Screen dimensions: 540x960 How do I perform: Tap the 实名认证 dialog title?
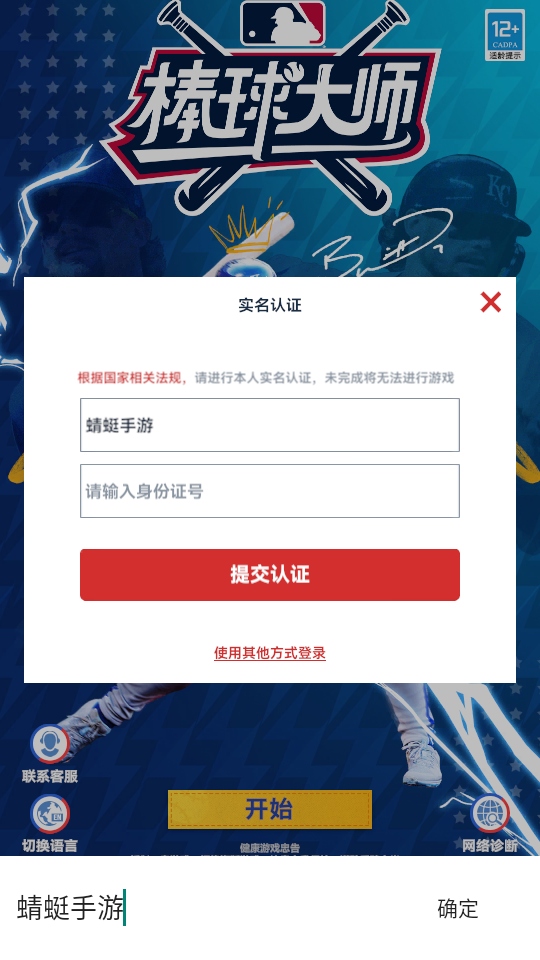tap(270, 305)
